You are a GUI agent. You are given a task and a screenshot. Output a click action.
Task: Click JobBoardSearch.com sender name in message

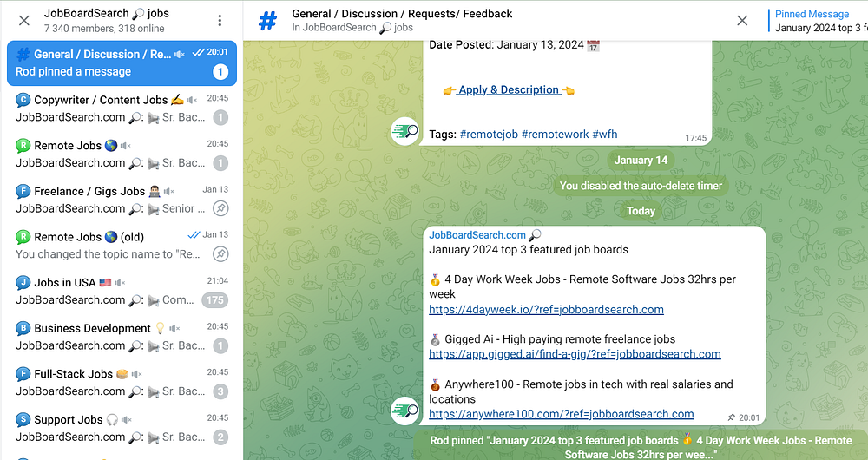477,234
